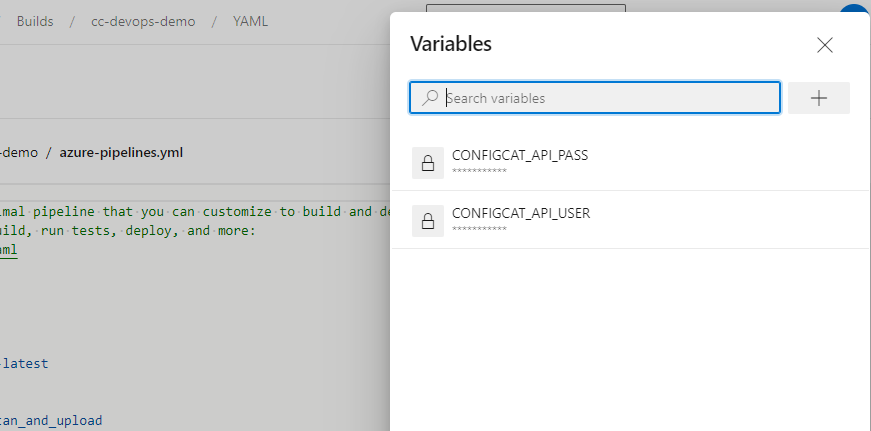Click the editor line ending in 'latest'
The image size is (871, 431).
(25, 363)
